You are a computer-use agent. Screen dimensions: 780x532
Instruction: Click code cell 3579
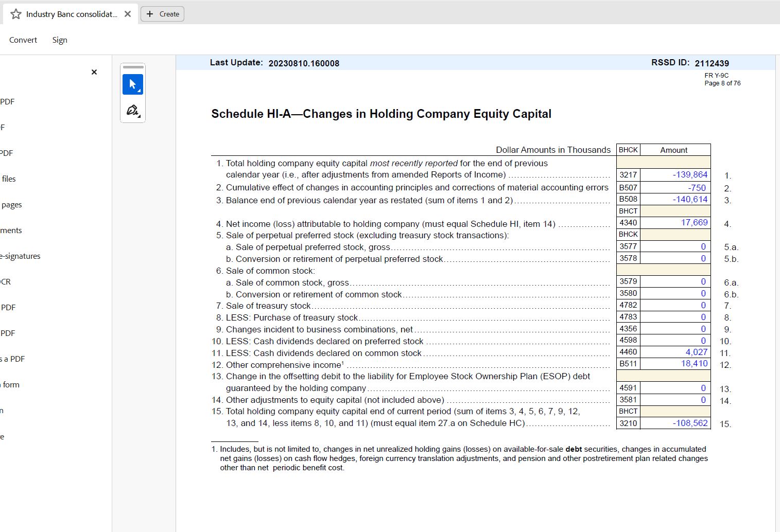628,281
